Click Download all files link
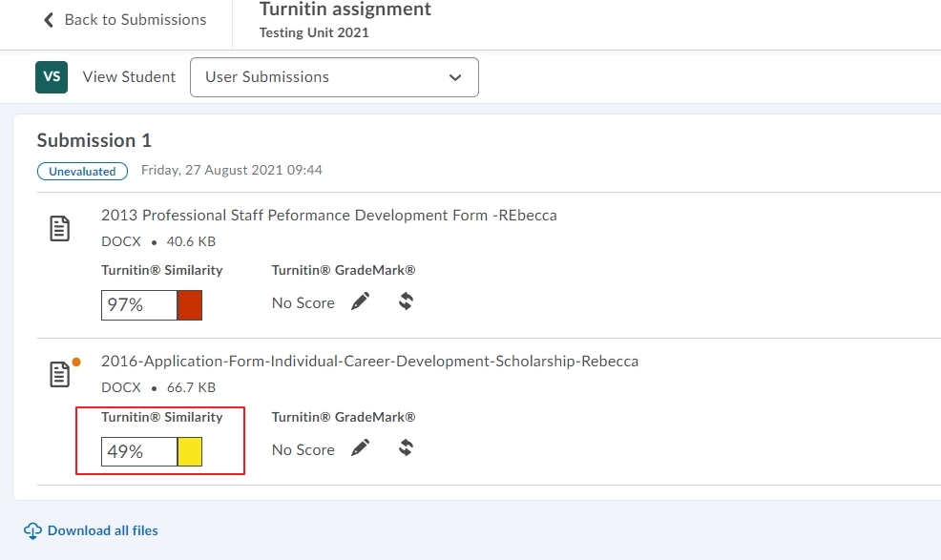Viewport: 941px width, 560px height. tap(103, 530)
